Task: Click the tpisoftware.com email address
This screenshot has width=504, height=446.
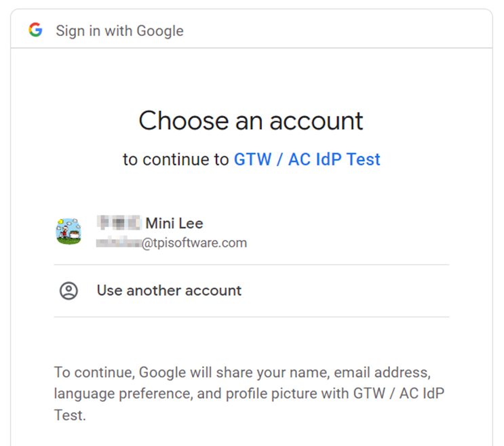Action: pyautogui.click(x=194, y=243)
